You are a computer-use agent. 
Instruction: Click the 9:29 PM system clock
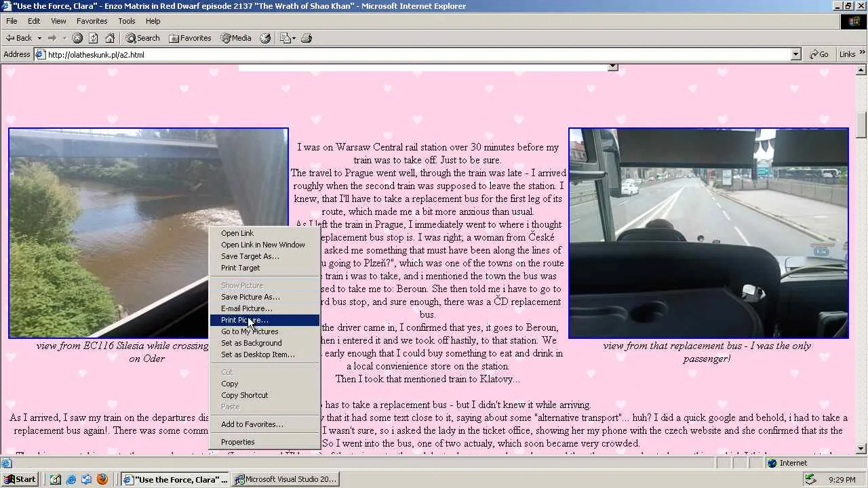tap(842, 480)
